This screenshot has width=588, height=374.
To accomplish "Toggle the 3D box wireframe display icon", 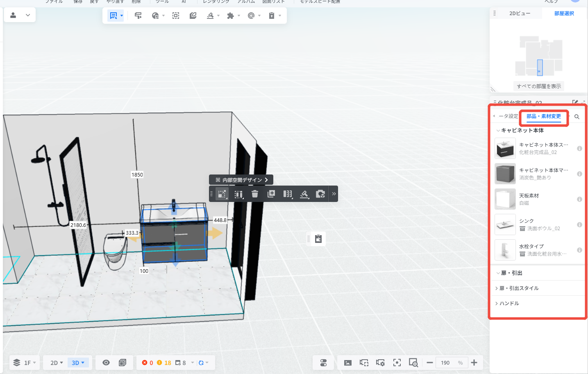I will (x=123, y=363).
